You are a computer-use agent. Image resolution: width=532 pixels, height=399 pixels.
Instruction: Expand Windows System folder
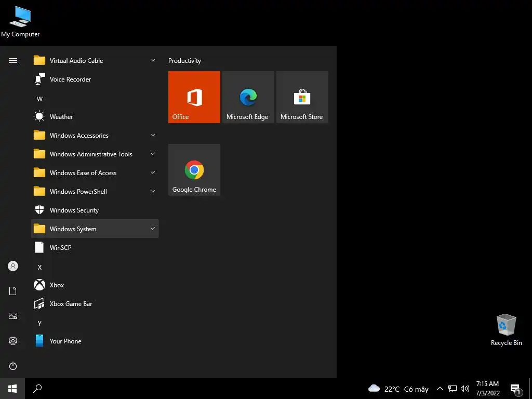[95, 229]
